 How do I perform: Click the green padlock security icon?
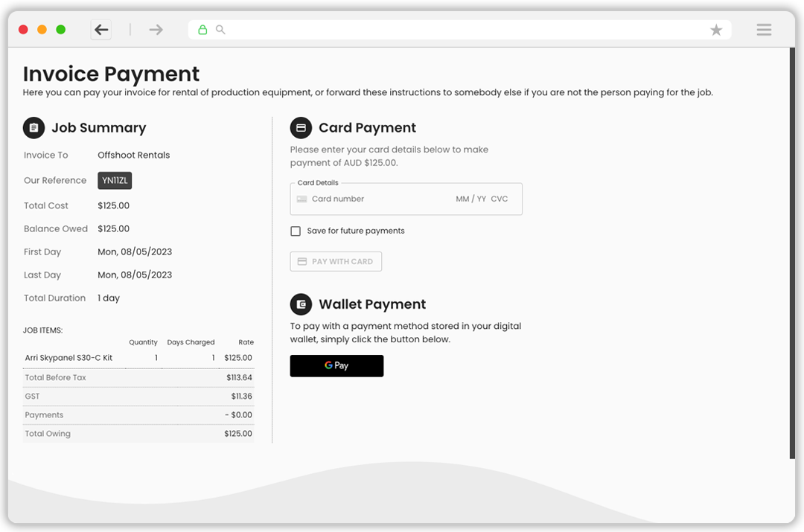(x=202, y=30)
